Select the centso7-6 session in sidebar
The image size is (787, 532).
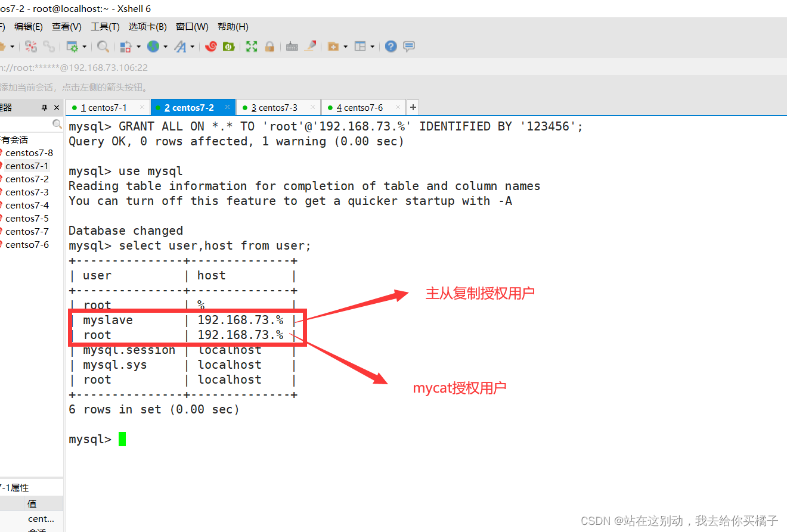pyautogui.click(x=26, y=244)
